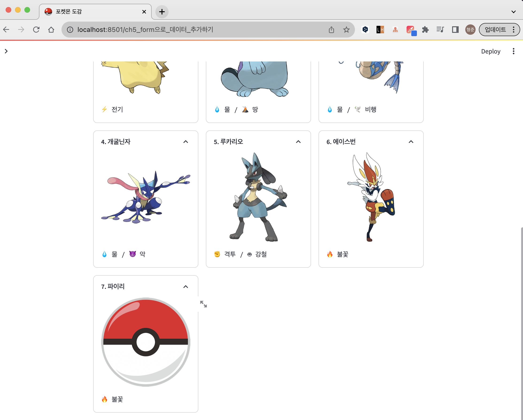The width and height of the screenshot is (523, 420).
Task: Go to the browser home page
Action: click(51, 30)
